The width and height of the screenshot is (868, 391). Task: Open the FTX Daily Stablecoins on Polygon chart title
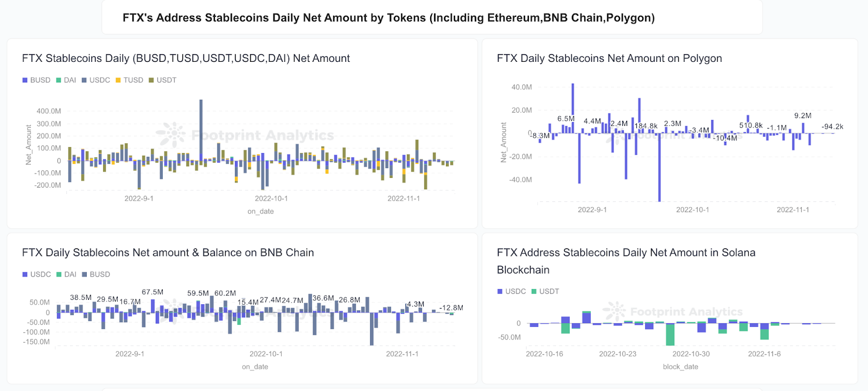click(609, 59)
